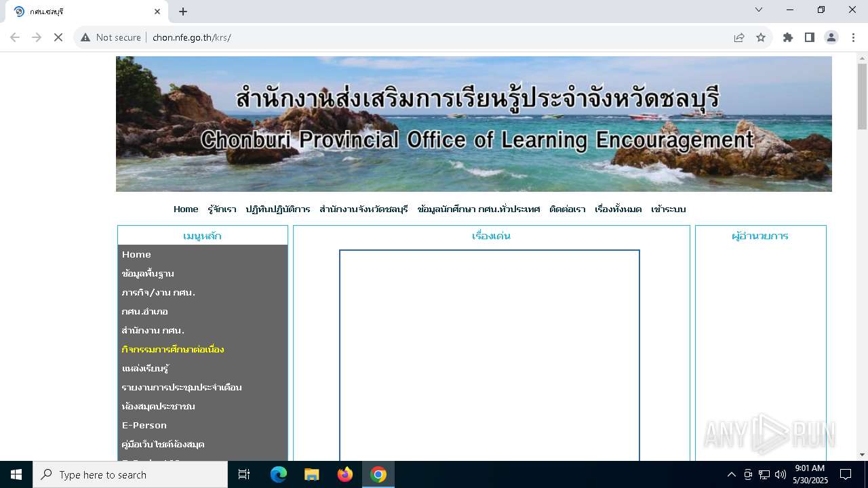The width and height of the screenshot is (868, 488).
Task: Select ข้อมูลพื้นฐาน in sidebar menu
Action: pyautogui.click(x=203, y=273)
